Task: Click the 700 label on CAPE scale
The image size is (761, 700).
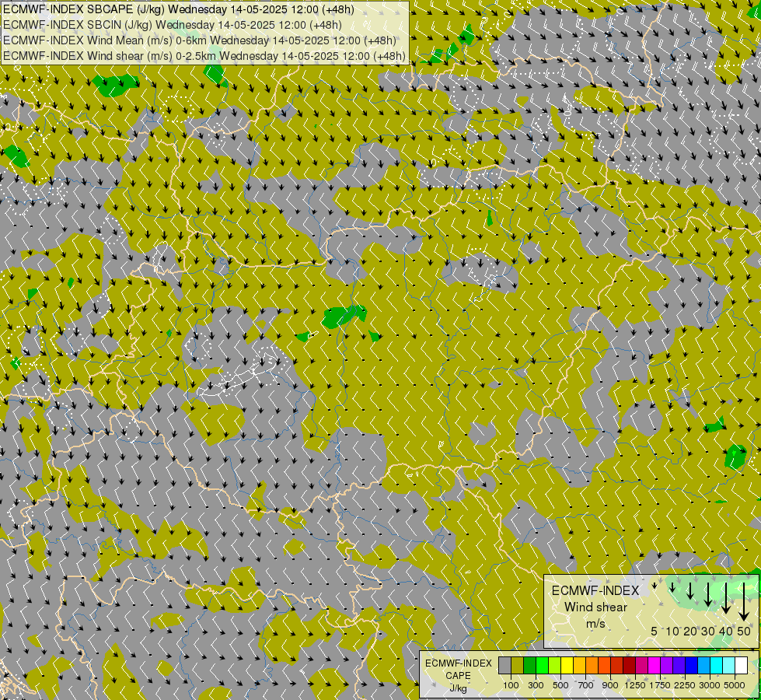Action: [x=586, y=685]
